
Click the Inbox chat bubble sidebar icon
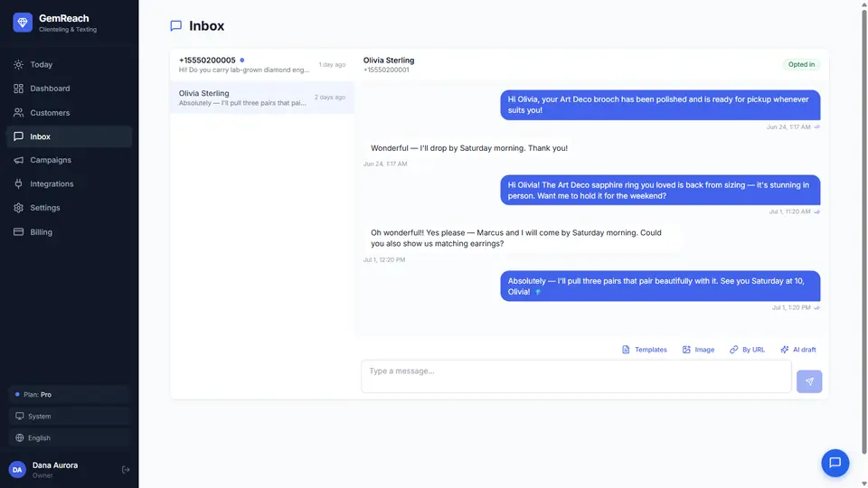pyautogui.click(x=18, y=136)
